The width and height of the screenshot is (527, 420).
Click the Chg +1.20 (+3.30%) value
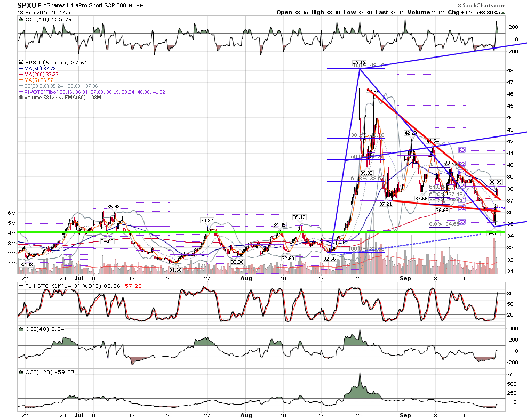coord(474,12)
